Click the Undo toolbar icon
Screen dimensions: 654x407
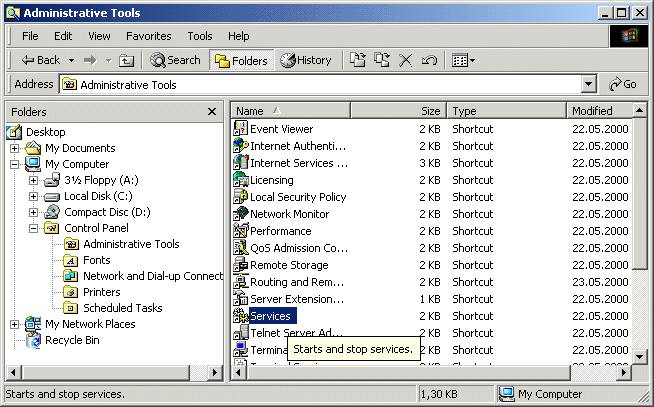pos(430,60)
